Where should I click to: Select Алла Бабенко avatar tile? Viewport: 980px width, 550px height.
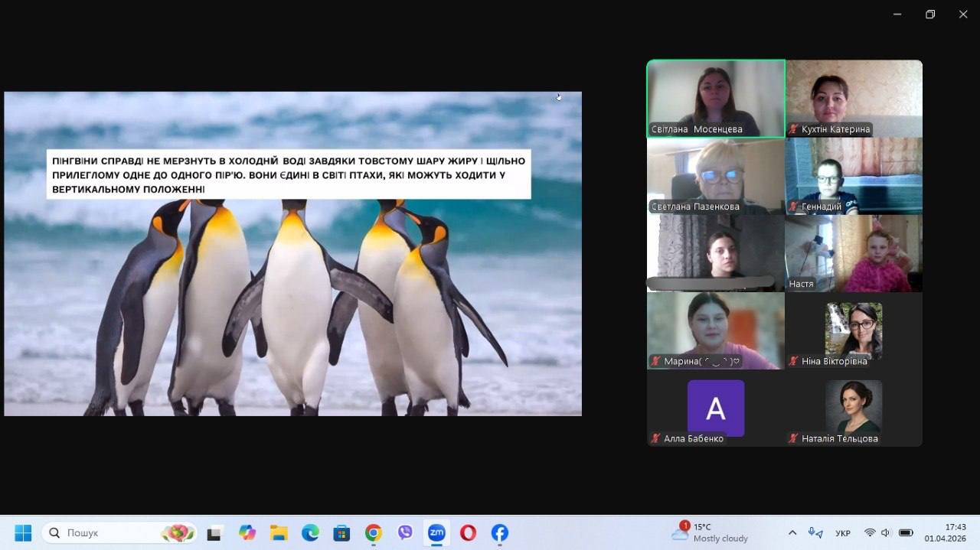715,408
